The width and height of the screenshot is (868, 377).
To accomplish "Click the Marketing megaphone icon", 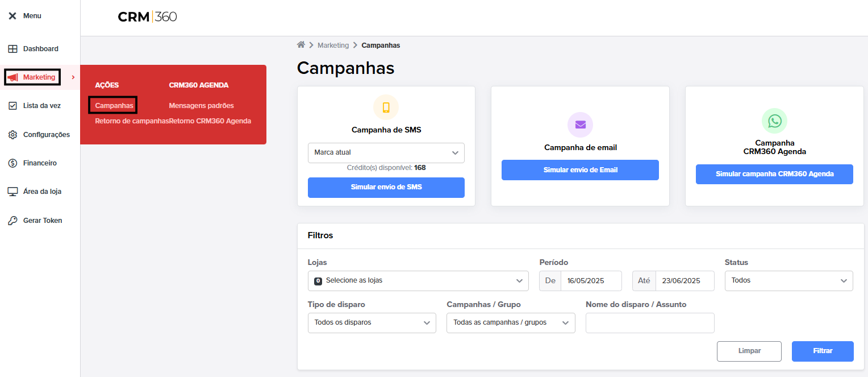I will pos(12,77).
